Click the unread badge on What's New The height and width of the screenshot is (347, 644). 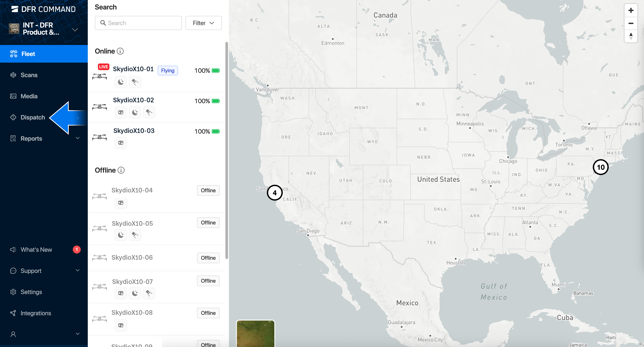77,250
